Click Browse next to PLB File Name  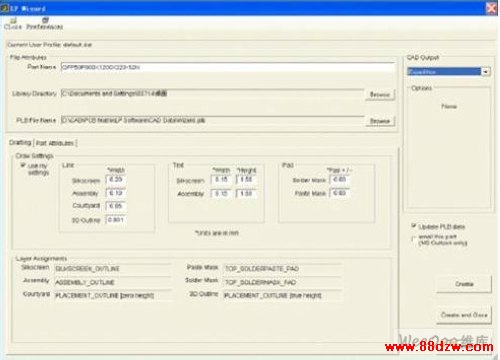click(380, 121)
